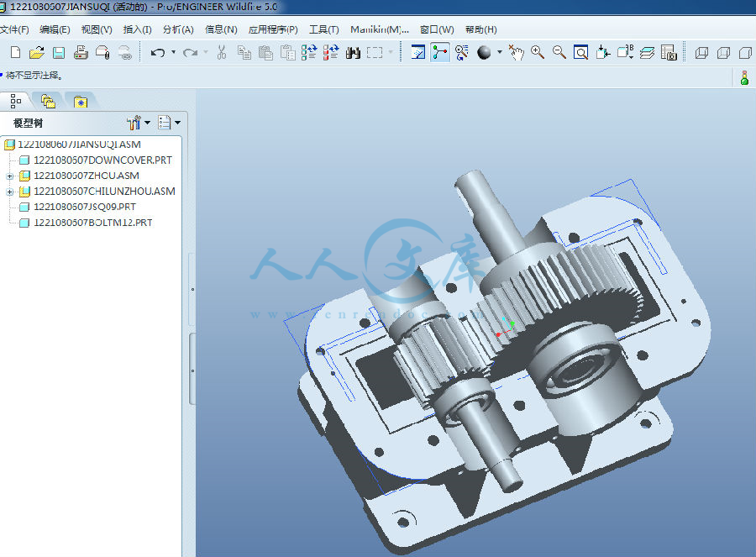Click the Zoom Out magnifier icon
756x557 pixels.
click(x=559, y=53)
